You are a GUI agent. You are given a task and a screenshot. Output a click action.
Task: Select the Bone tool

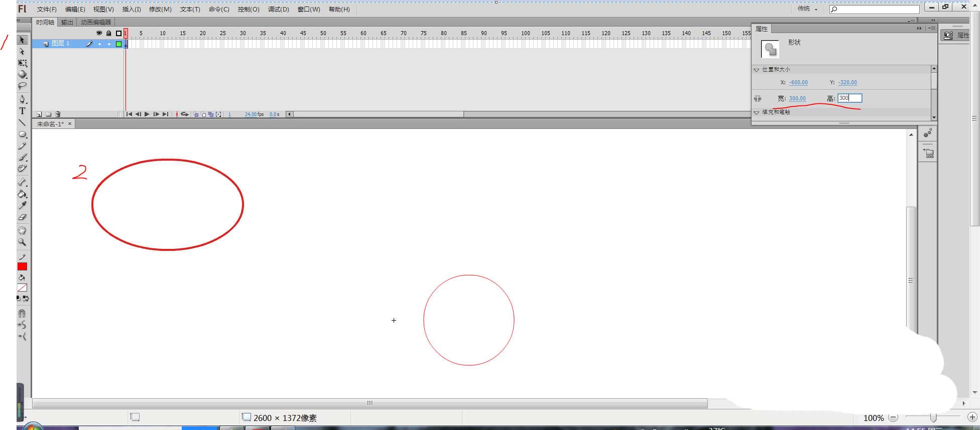[22, 182]
